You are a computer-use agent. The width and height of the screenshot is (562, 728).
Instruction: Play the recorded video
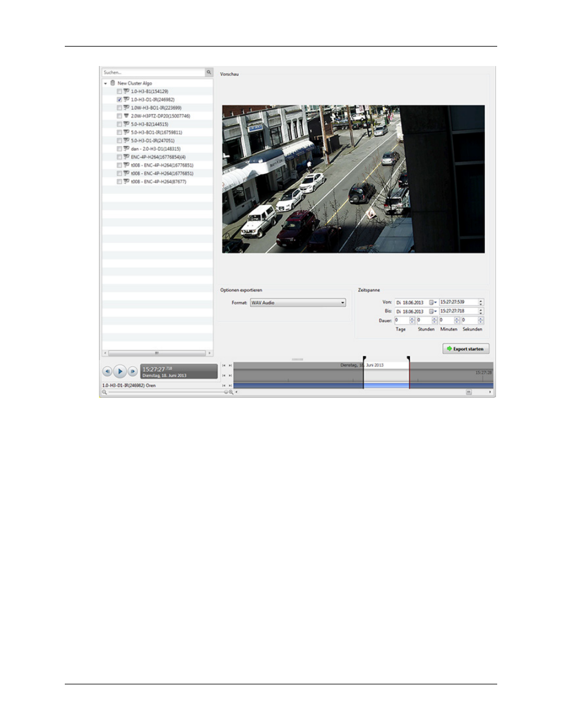click(120, 371)
